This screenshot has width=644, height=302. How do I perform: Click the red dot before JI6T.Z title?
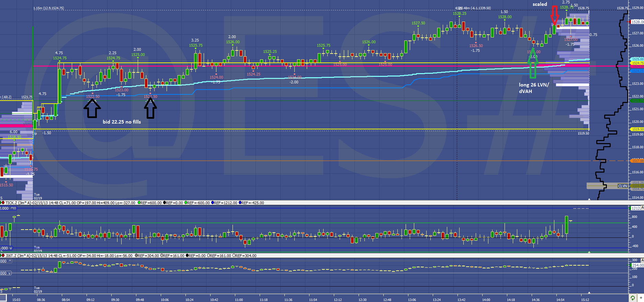point(3,256)
